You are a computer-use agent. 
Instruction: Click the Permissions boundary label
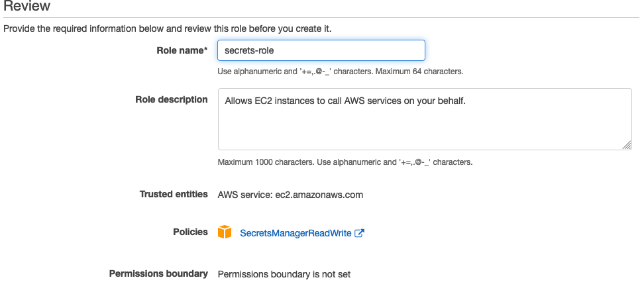[158, 273]
